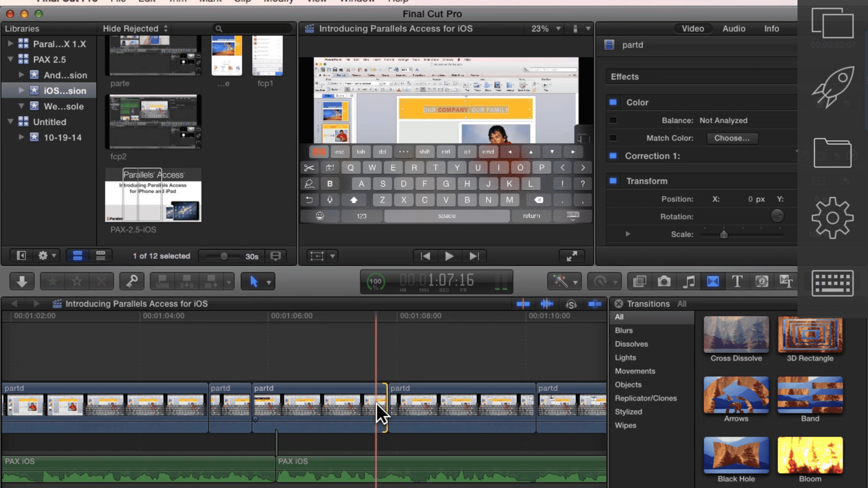Image resolution: width=868 pixels, height=488 pixels.
Task: Select the Dissolves transitions category
Action: pos(631,344)
